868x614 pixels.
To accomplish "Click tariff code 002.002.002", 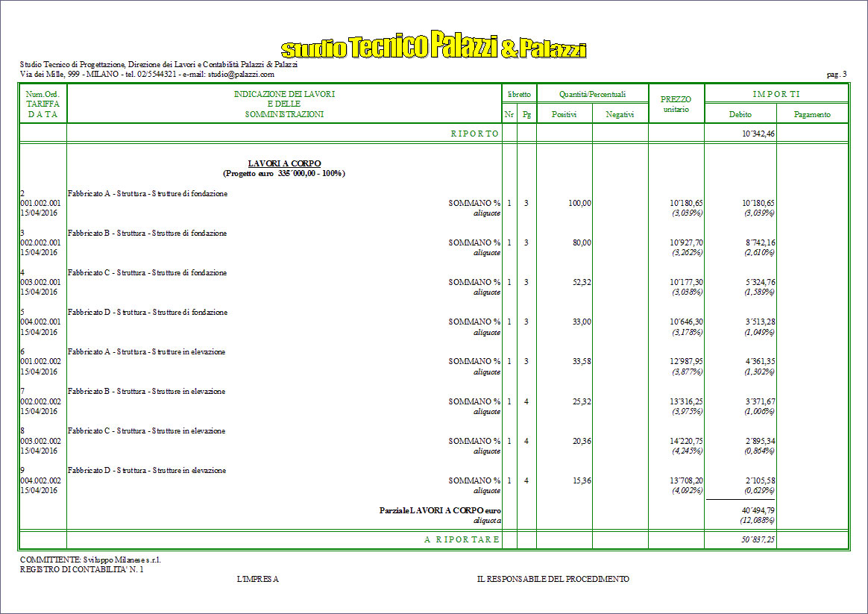I will 40,401.
